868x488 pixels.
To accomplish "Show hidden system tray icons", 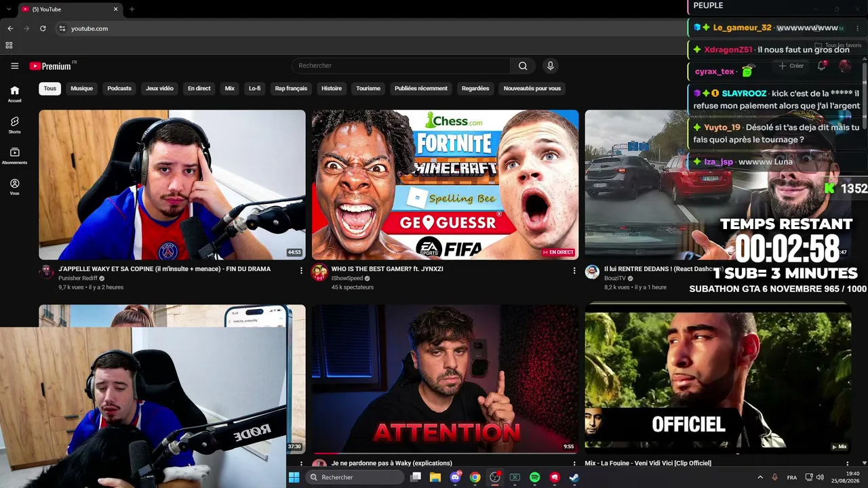I will pos(759,477).
